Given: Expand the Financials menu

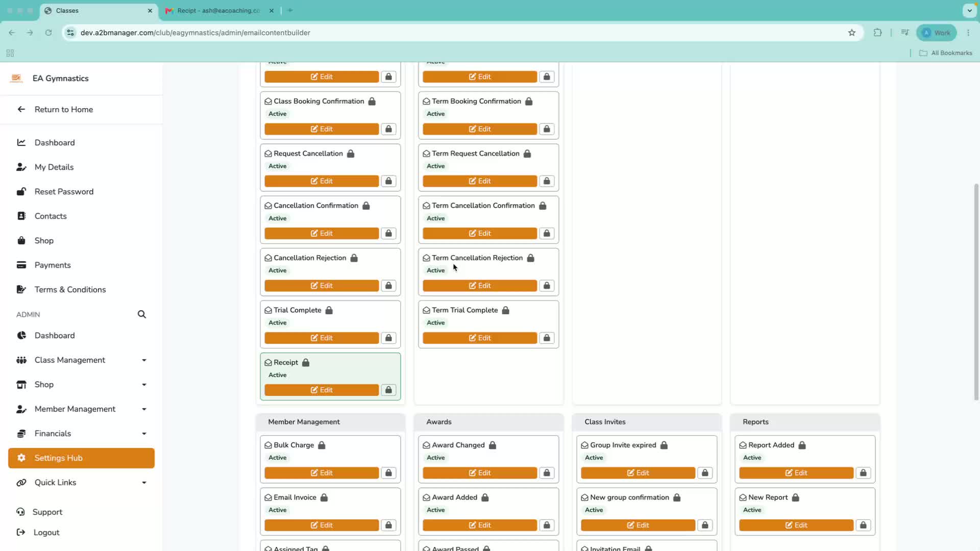Looking at the screenshot, I should (x=144, y=434).
